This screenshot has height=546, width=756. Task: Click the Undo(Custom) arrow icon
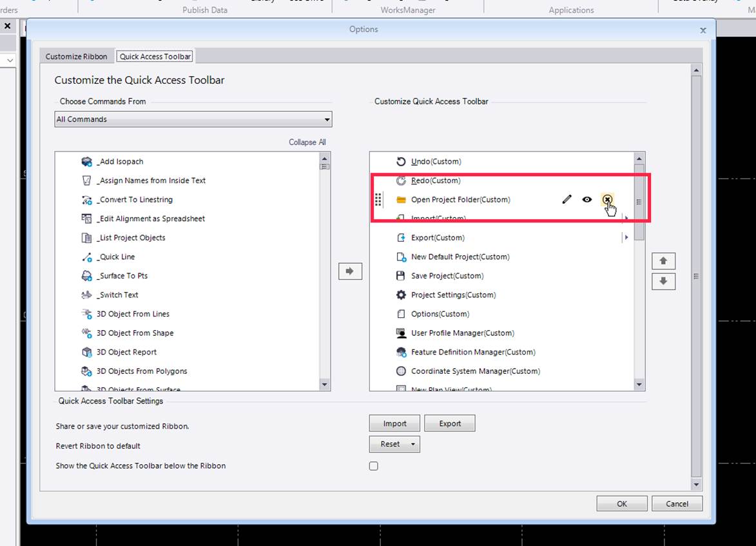coord(401,162)
